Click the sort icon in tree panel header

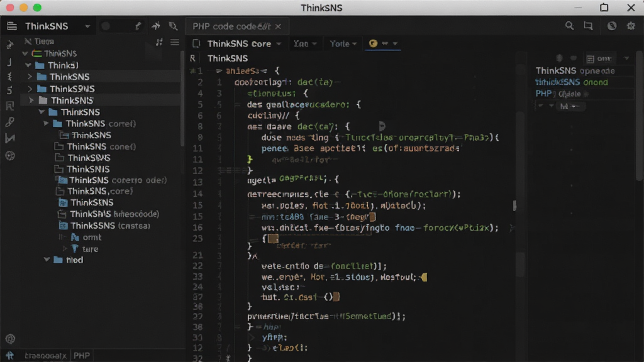point(159,42)
